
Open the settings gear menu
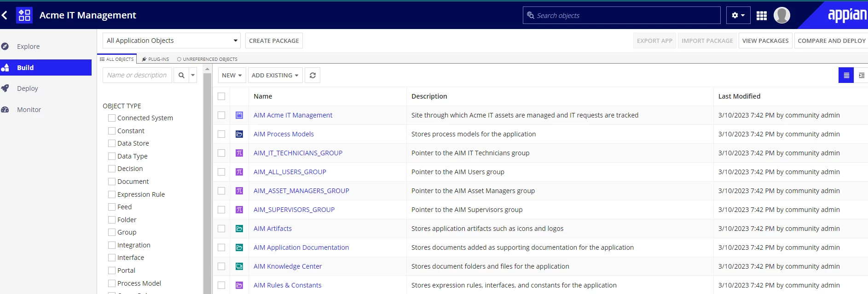pyautogui.click(x=738, y=15)
